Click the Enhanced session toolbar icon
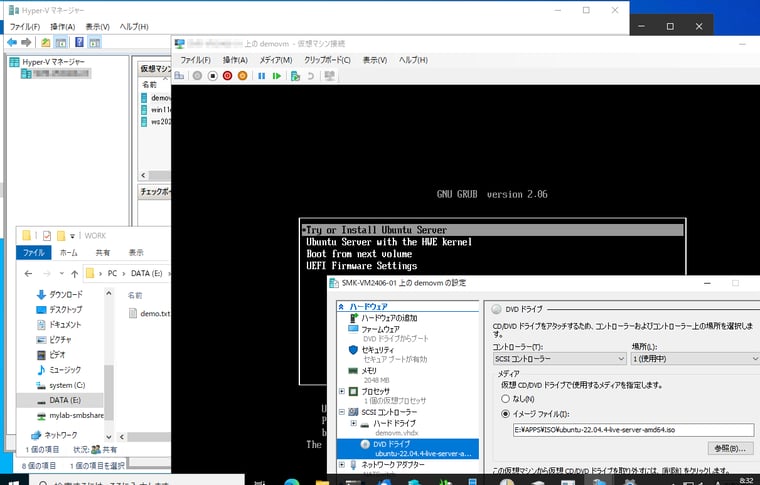760x485 pixels. [330, 76]
